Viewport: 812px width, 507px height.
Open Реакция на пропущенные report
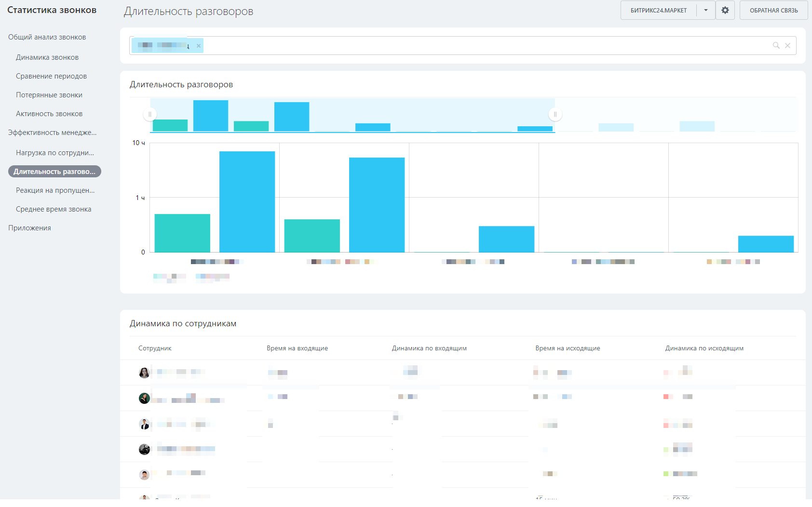(55, 190)
